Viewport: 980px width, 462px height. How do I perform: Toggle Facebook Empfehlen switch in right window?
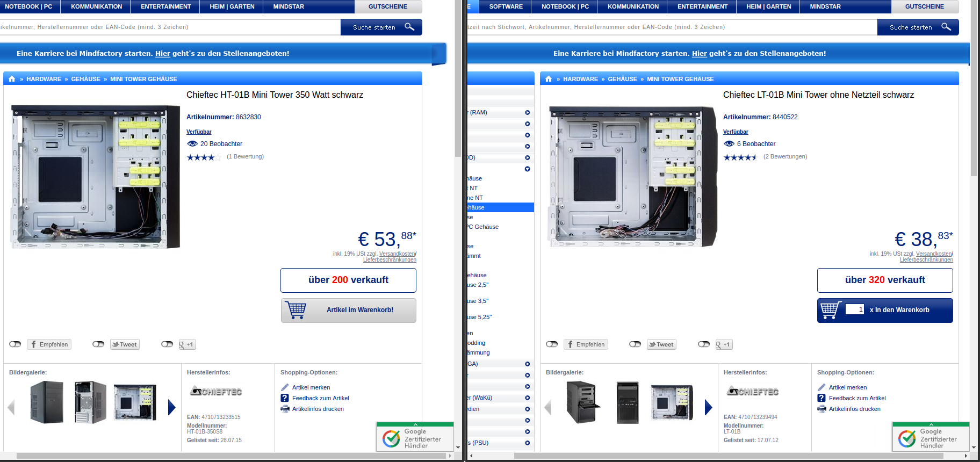click(552, 344)
